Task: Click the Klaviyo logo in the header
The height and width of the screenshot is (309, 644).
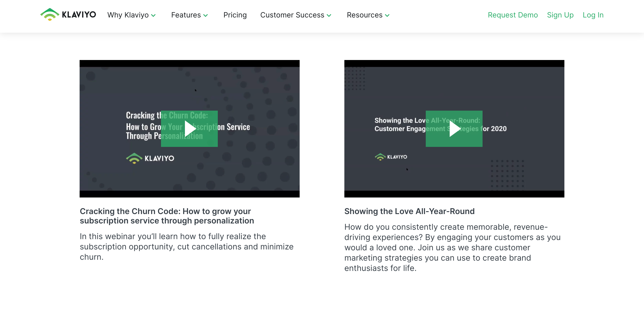Action: click(68, 15)
